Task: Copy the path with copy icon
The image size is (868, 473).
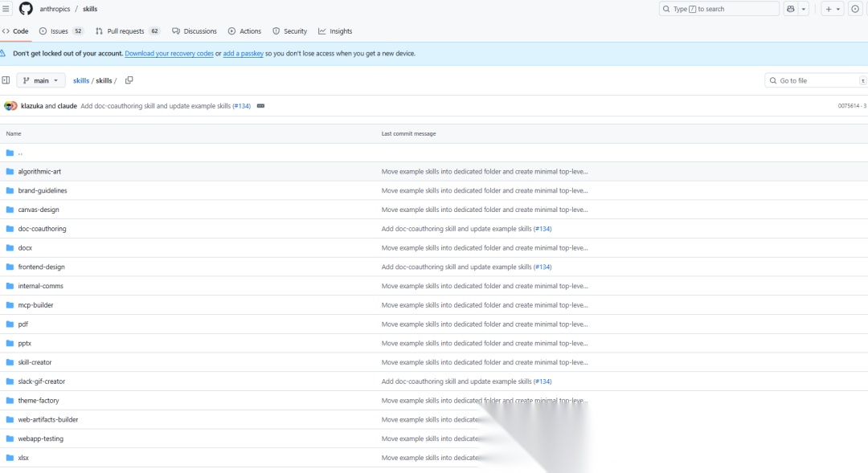Action: [129, 80]
